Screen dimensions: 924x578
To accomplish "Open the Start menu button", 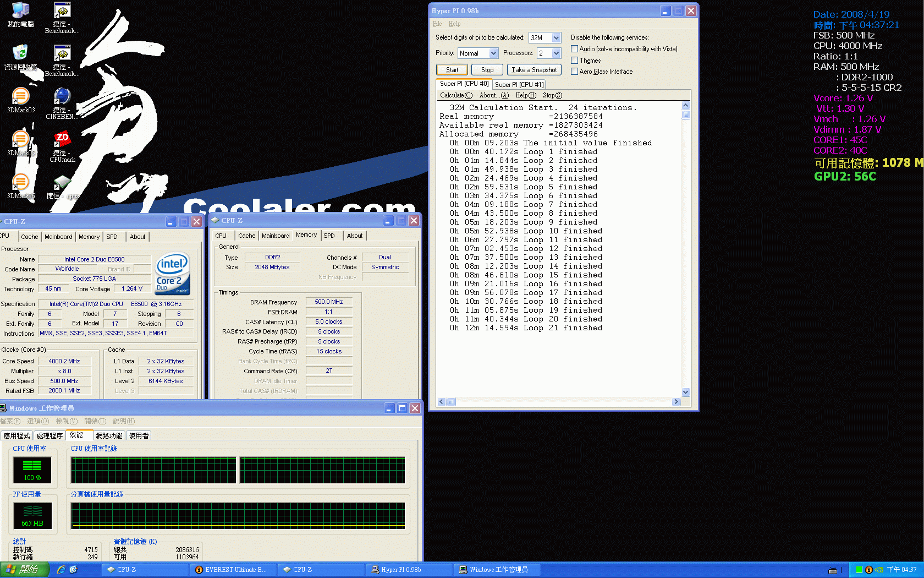I will click(x=25, y=570).
